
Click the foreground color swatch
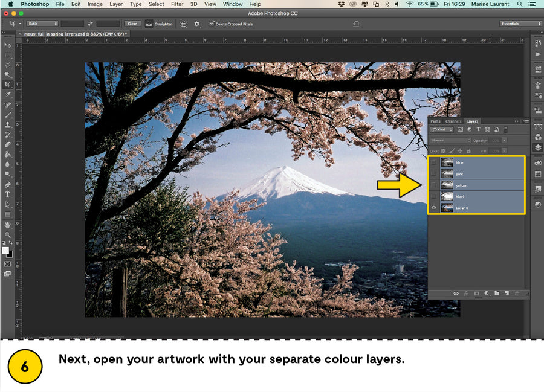(5, 250)
